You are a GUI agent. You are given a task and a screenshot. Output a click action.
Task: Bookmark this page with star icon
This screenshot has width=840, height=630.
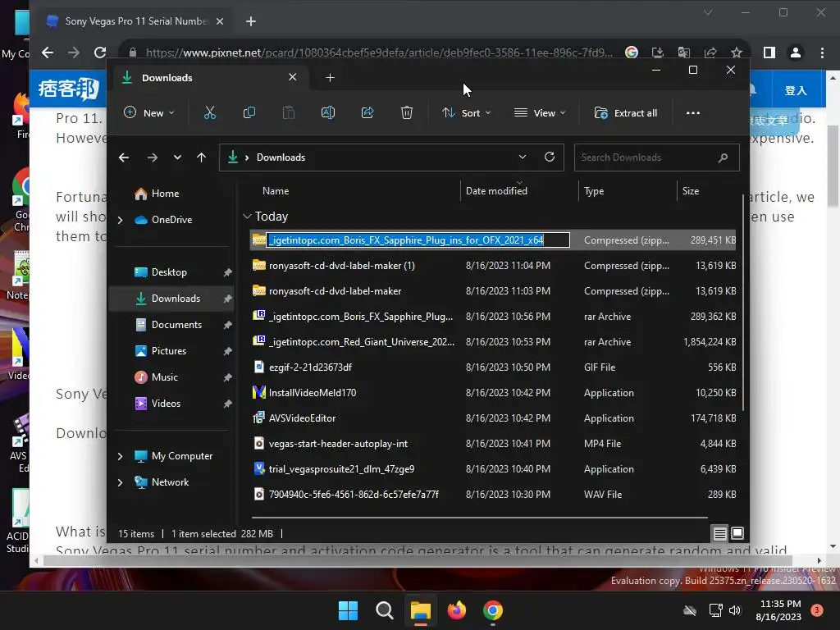point(737,52)
